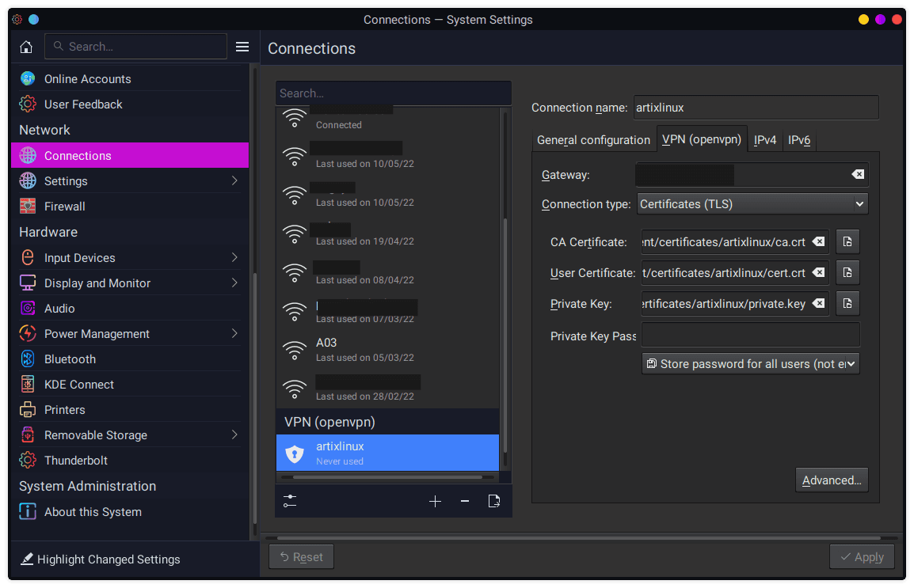Toggle Highlight Changed Settings
Screen dimensions: 914x588
(x=101, y=560)
